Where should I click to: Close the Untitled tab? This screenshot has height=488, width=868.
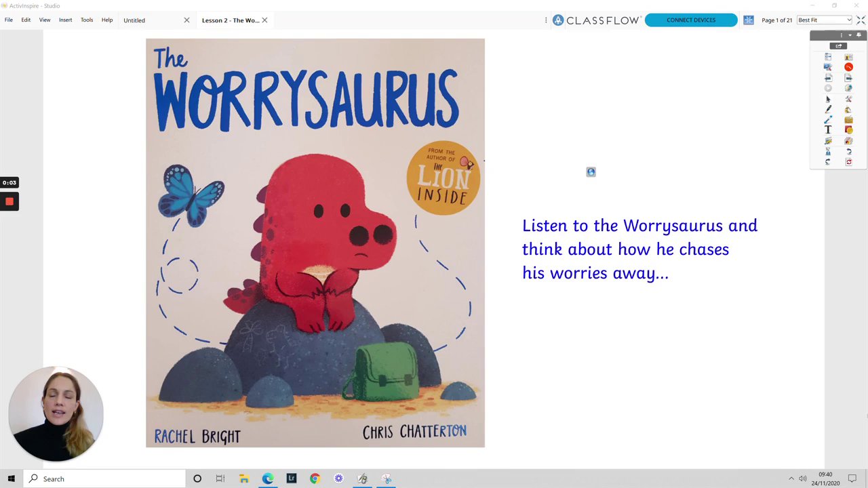186,20
